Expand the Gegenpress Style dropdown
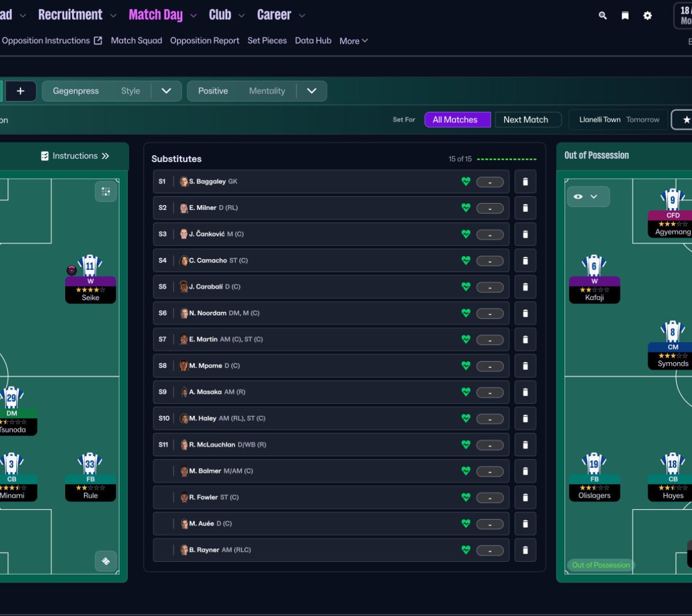This screenshot has width=692, height=616. click(166, 91)
